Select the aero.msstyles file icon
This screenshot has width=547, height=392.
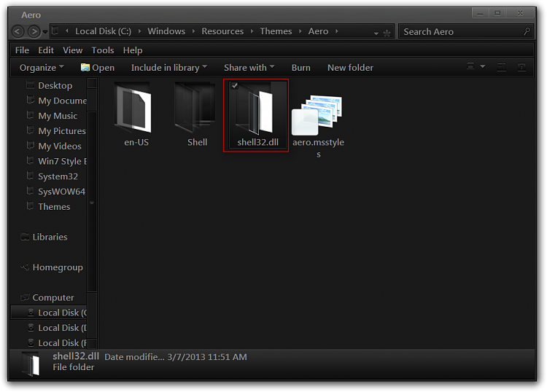tap(317, 115)
